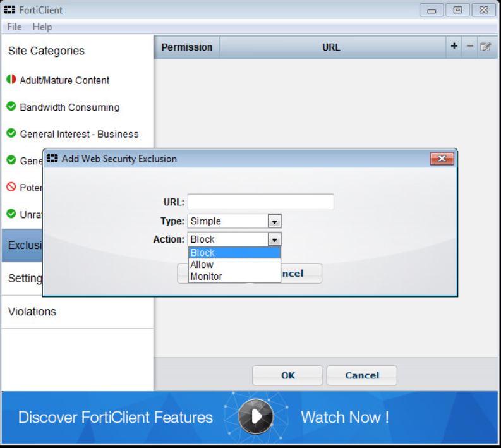This screenshot has height=448, width=501.
Task: Open the Violations section in sidebar
Action: 32,312
